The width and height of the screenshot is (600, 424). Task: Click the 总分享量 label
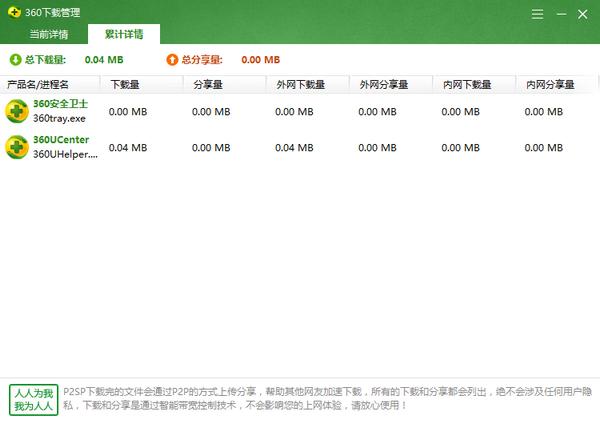202,60
